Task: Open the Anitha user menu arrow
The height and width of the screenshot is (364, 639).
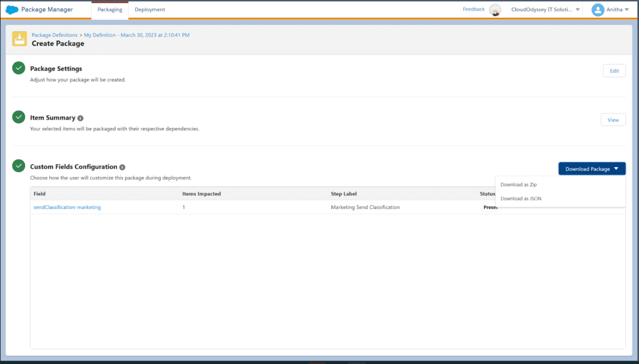Action: point(627,10)
